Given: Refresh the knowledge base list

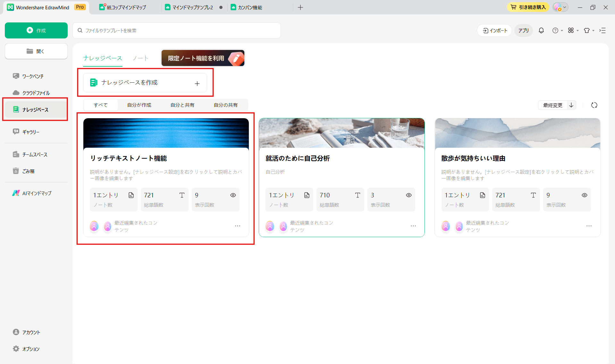Looking at the screenshot, I should [x=594, y=105].
